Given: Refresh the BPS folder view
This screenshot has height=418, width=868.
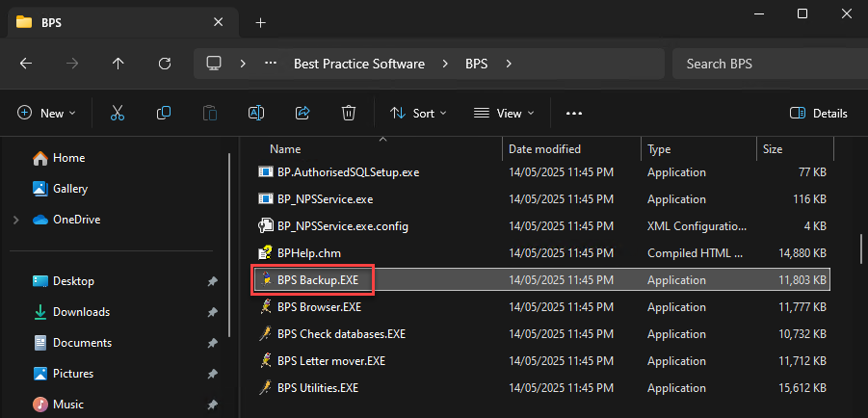Looking at the screenshot, I should pyautogui.click(x=165, y=64).
